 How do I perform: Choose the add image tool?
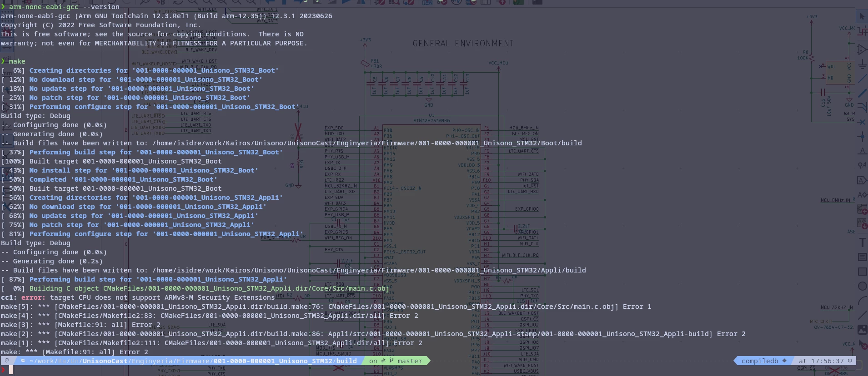[x=862, y=330]
